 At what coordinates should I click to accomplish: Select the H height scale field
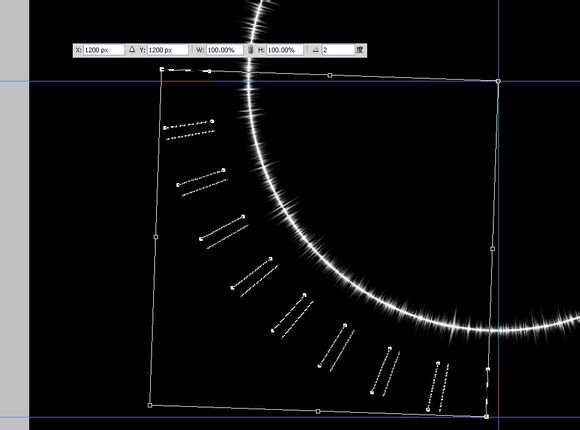pyautogui.click(x=285, y=50)
